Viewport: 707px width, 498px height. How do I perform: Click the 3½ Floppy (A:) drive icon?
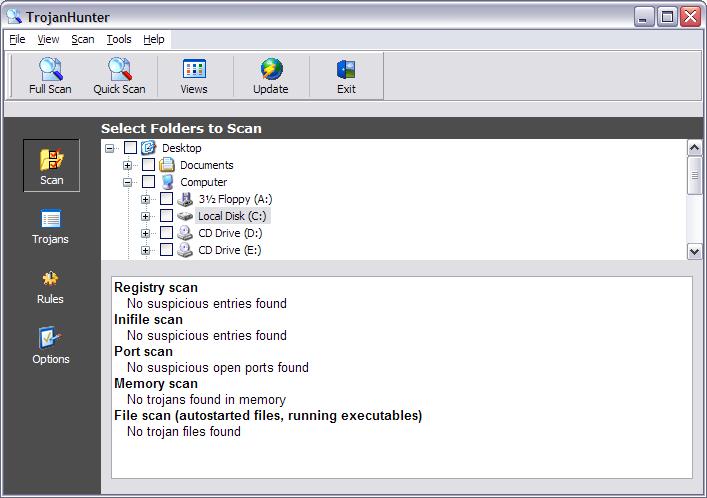click(185, 199)
